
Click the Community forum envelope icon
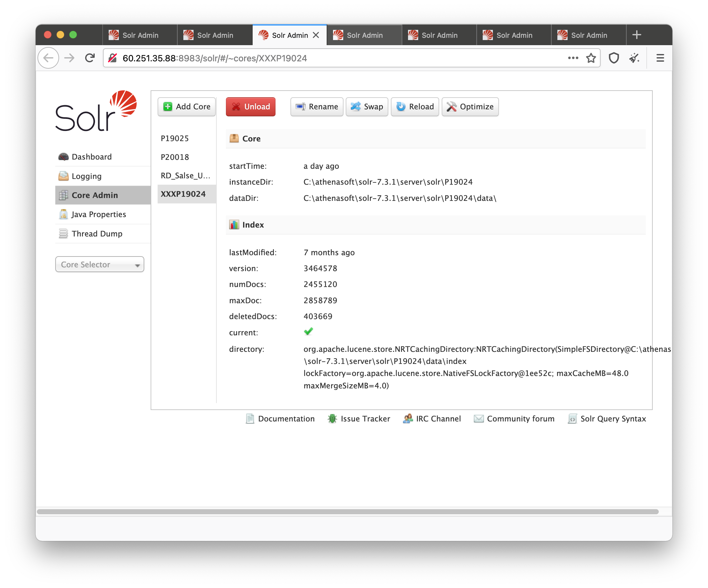coord(479,418)
